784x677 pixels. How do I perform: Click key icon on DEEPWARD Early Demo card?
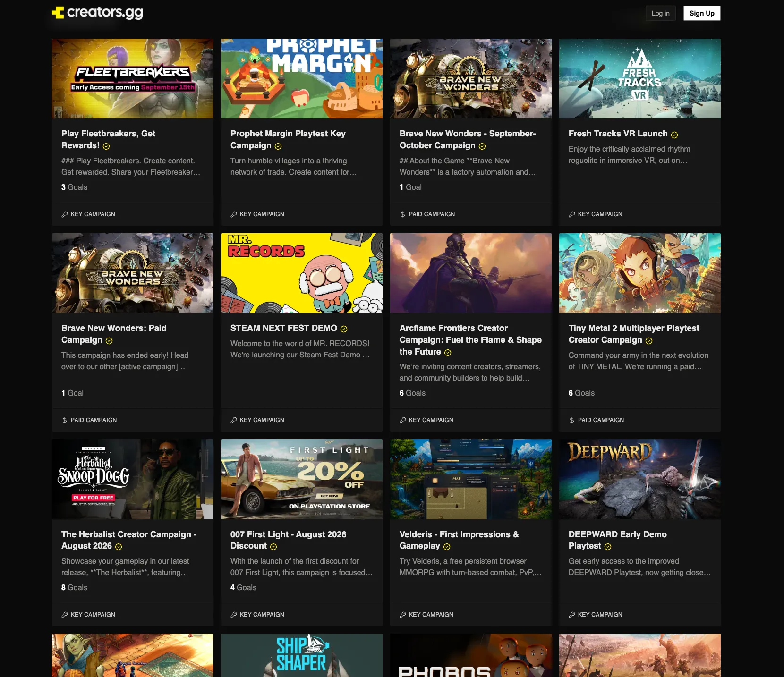572,615
